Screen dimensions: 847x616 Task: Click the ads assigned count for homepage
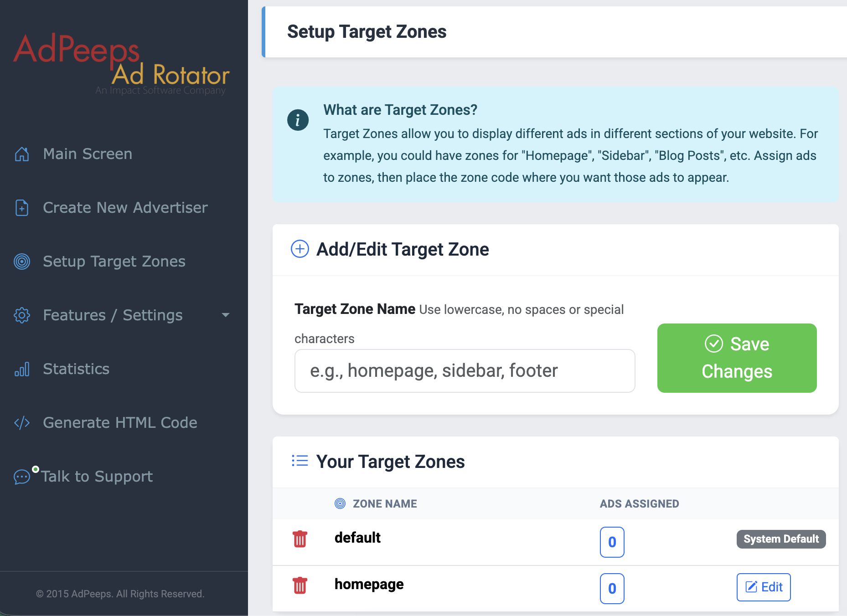[612, 589]
